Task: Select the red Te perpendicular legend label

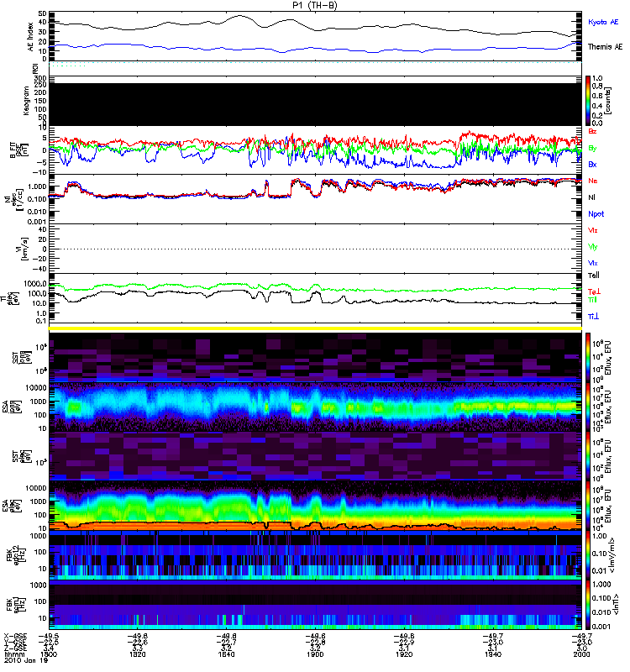Action: [x=594, y=291]
